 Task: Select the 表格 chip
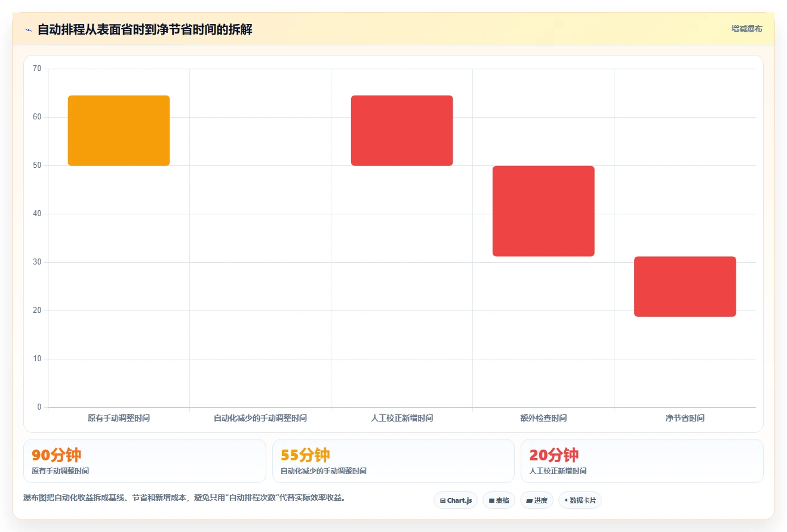tap(499, 500)
